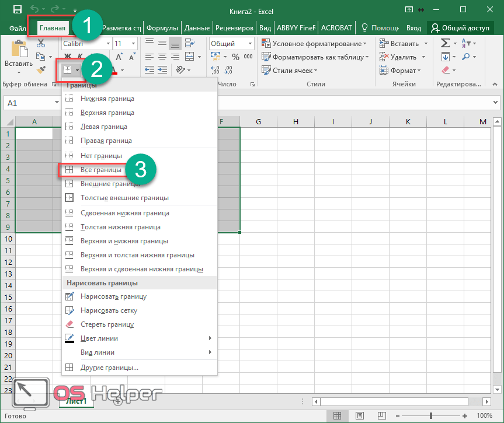Switch to Page Break Preview view
504x423 pixels.
coord(383,415)
